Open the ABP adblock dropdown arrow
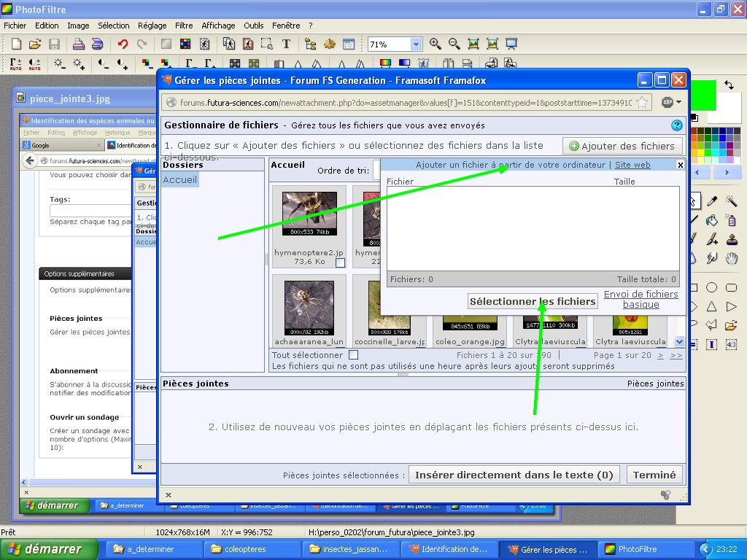Image resolution: width=747 pixels, height=560 pixels. pyautogui.click(x=679, y=102)
